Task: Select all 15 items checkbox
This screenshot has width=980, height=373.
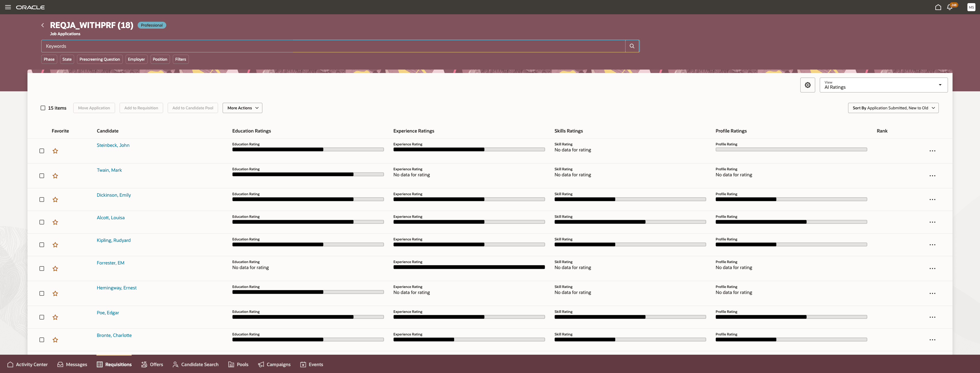Action: coord(43,108)
